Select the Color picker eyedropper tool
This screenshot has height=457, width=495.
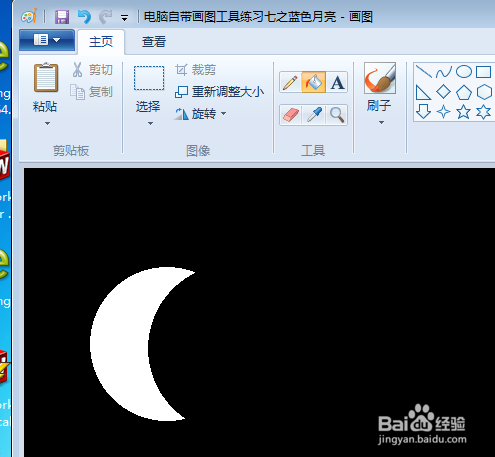[314, 115]
